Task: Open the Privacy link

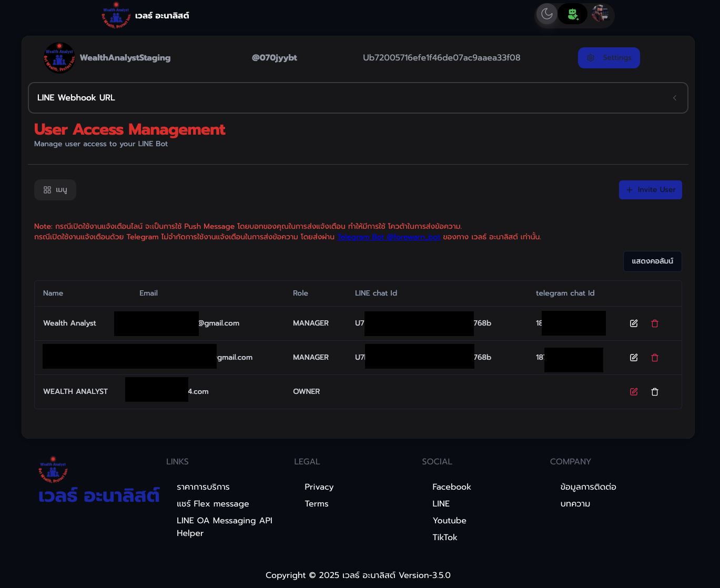Action: (319, 487)
